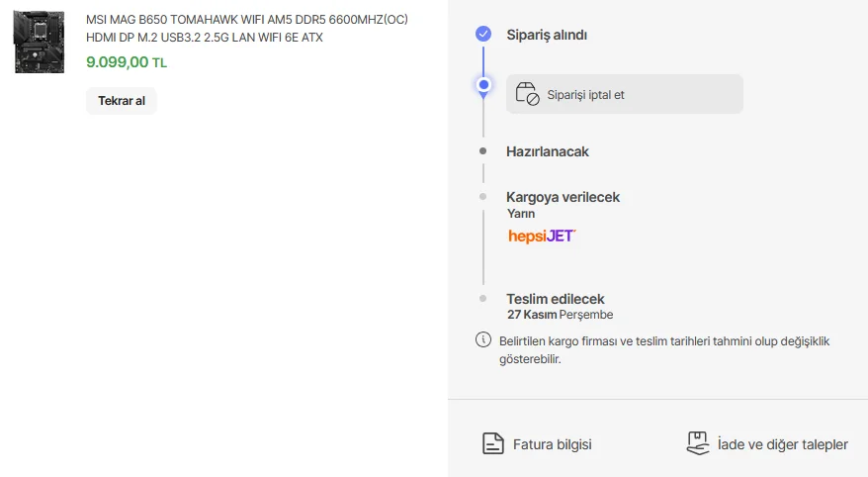
Task: Click the invoice document icon
Action: pyautogui.click(x=492, y=443)
